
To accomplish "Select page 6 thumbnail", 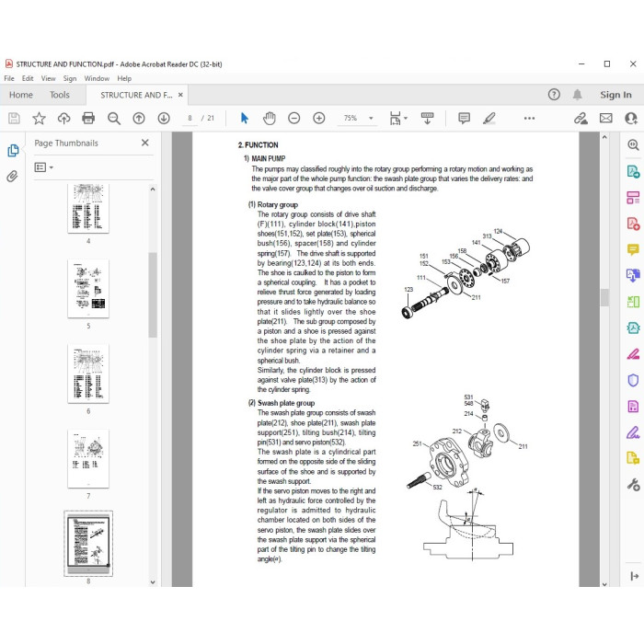I will point(88,374).
